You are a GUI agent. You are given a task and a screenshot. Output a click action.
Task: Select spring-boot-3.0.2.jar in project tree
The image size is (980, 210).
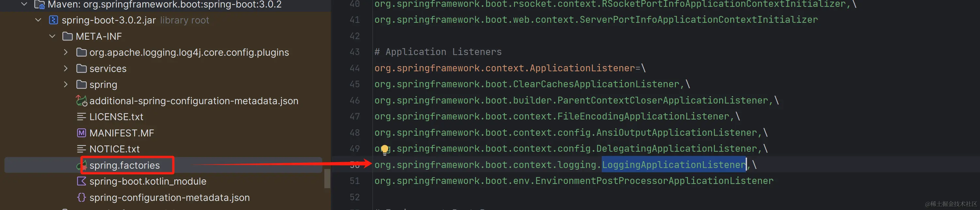point(109,20)
